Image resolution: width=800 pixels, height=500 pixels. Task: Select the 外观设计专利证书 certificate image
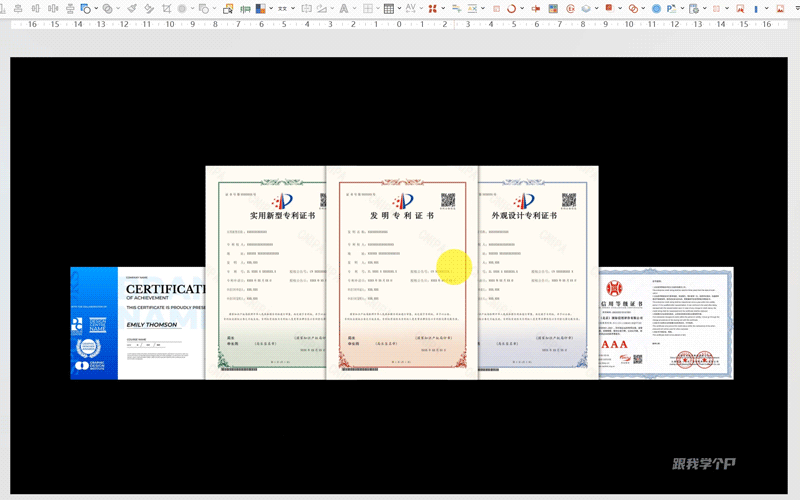[x=538, y=272]
